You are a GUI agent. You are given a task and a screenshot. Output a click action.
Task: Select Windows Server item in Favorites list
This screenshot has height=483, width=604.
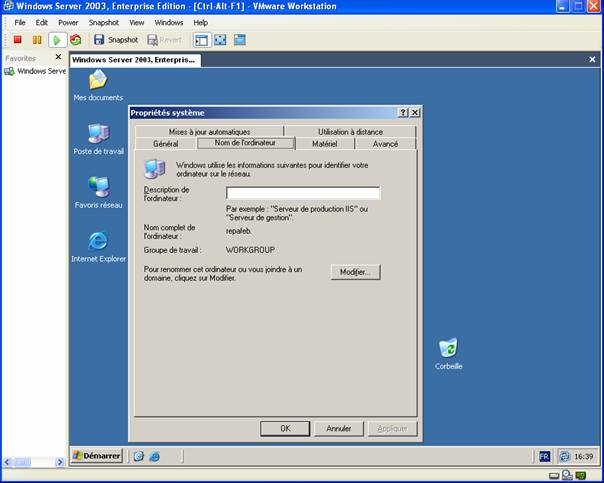pos(35,71)
